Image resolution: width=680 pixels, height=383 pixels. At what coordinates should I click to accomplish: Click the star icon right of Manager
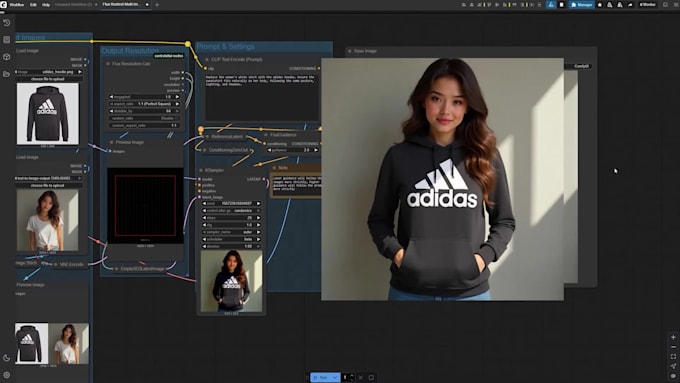coord(600,5)
